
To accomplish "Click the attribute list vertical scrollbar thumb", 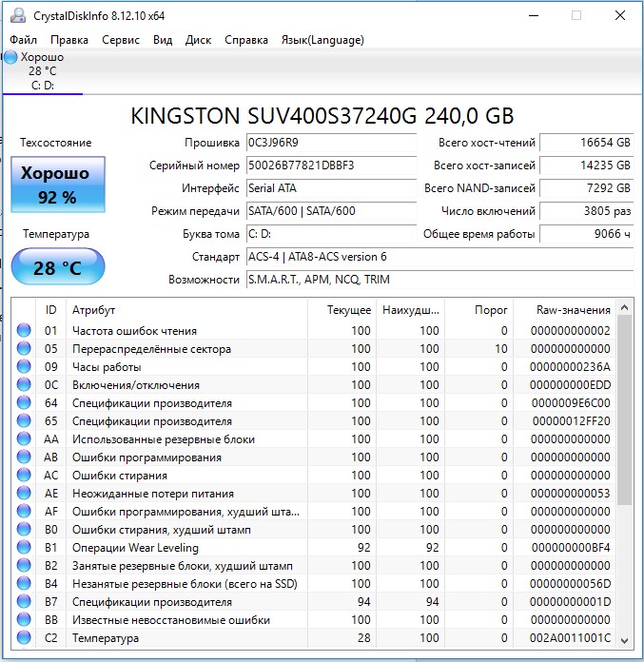I will click(625, 410).
